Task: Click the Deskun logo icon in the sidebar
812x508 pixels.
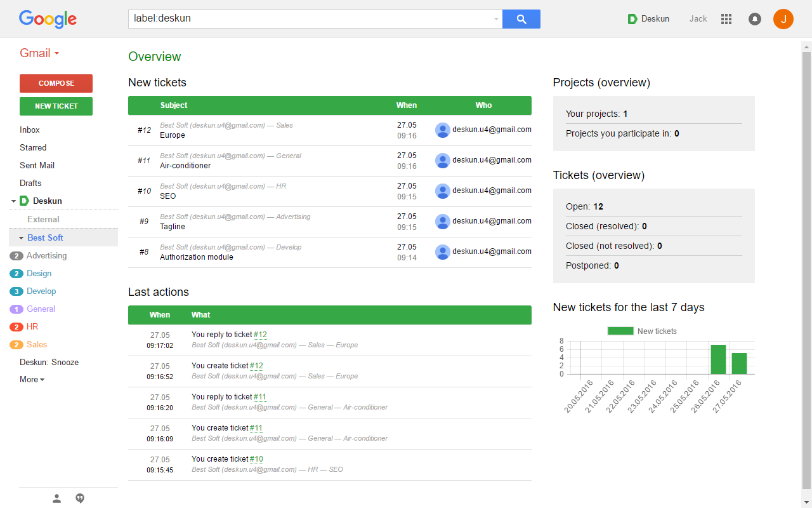Action: [x=24, y=201]
